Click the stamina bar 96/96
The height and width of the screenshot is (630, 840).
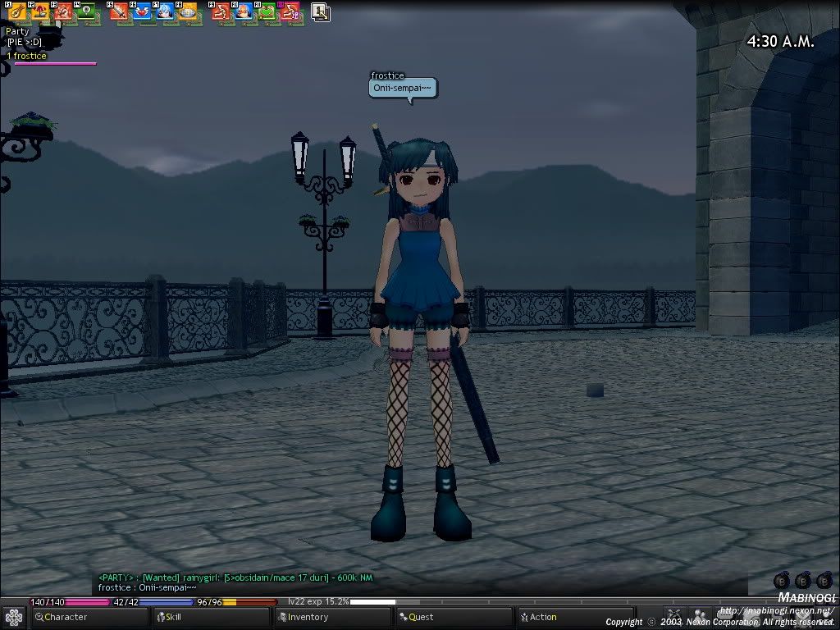236,602
